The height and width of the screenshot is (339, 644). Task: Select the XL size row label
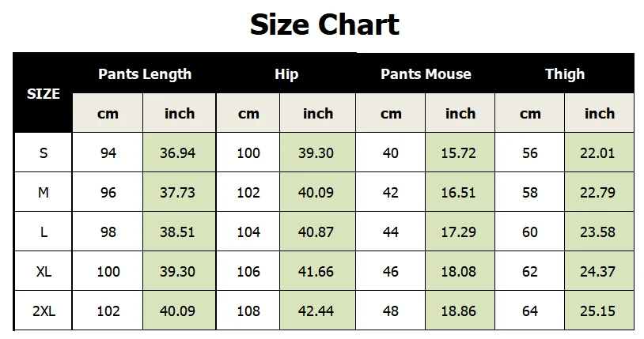click(x=44, y=271)
